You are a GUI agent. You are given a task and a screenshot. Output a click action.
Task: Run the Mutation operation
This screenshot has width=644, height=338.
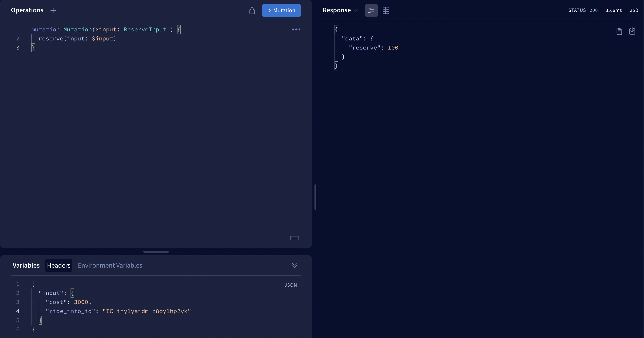click(281, 10)
